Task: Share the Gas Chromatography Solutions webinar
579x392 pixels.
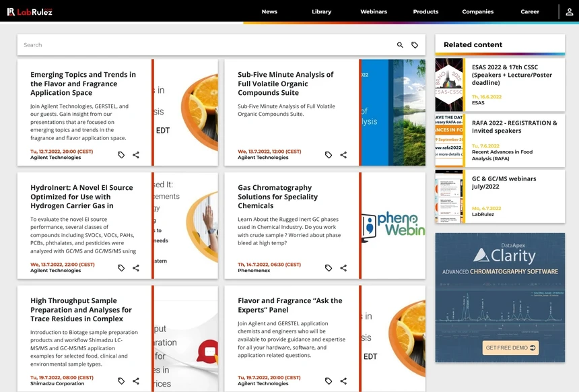Action: (x=343, y=268)
